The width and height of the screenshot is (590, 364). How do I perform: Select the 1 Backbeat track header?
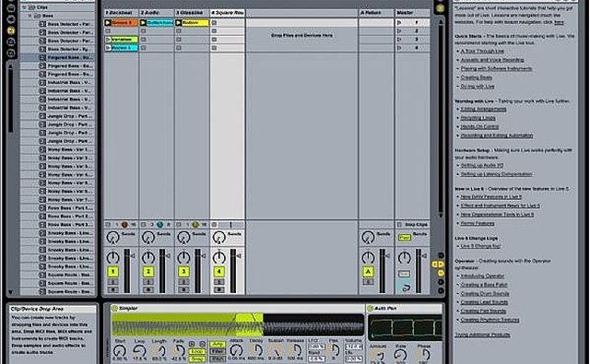[121, 13]
